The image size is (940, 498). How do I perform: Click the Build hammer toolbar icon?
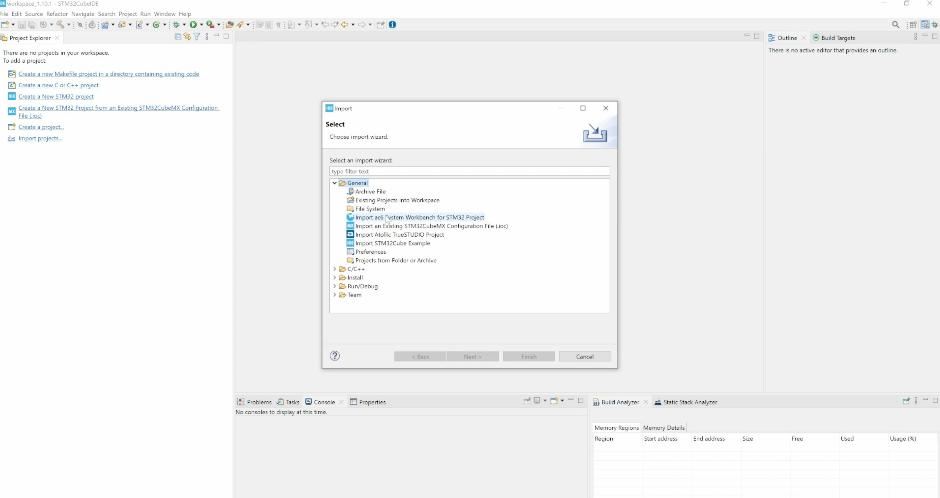[60, 25]
